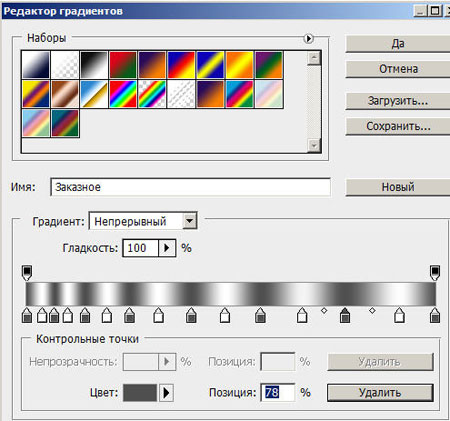The image size is (450, 421).
Task: Click the color Позиция field showing 78
Action: pyautogui.click(x=278, y=393)
